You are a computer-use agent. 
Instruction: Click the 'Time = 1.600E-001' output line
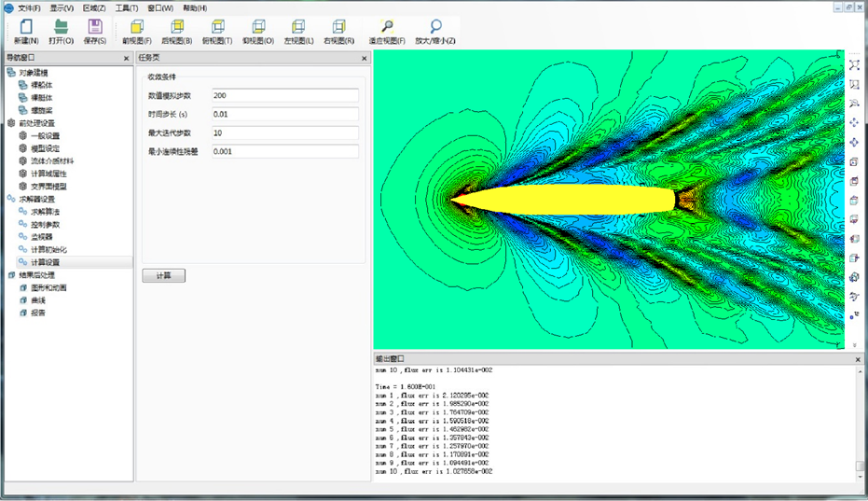(x=406, y=387)
